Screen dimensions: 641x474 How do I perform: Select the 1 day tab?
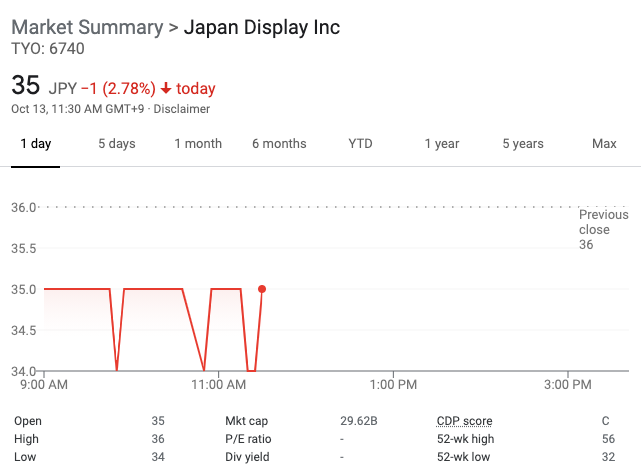coord(36,144)
